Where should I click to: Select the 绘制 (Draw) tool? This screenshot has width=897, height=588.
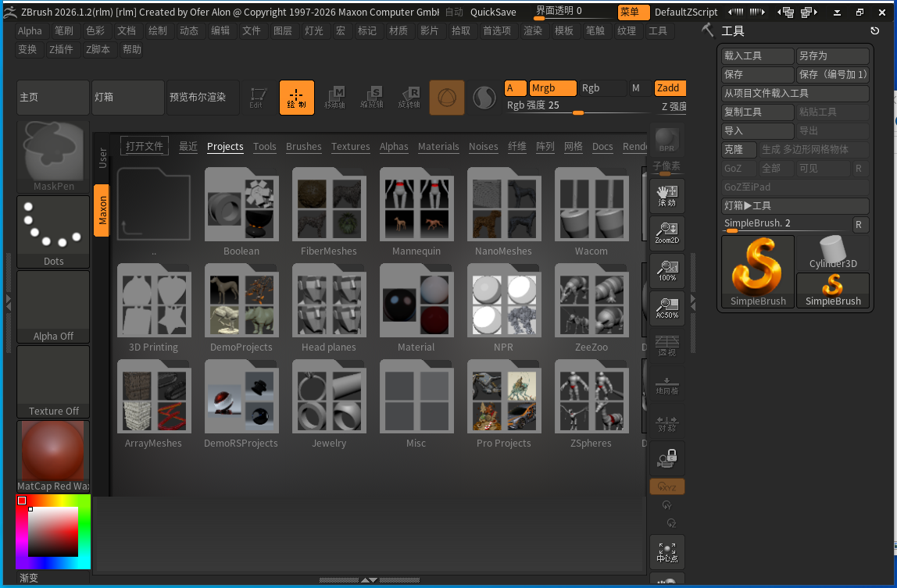point(296,97)
